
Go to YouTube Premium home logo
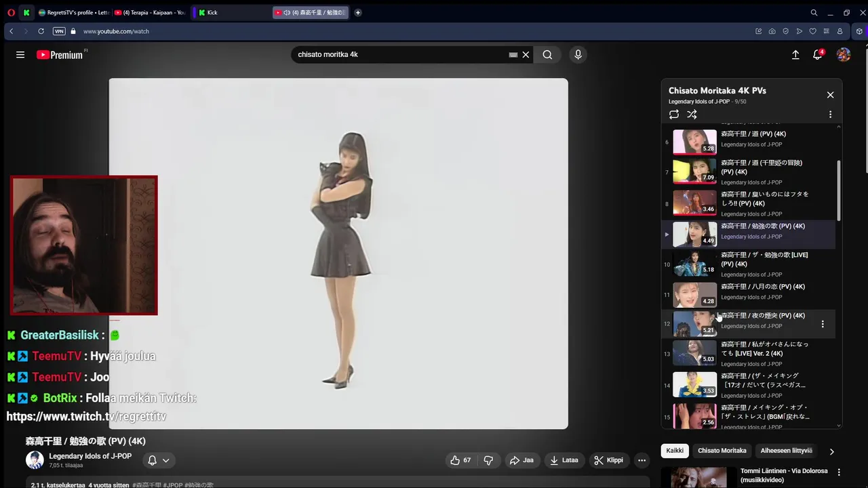pos(60,55)
